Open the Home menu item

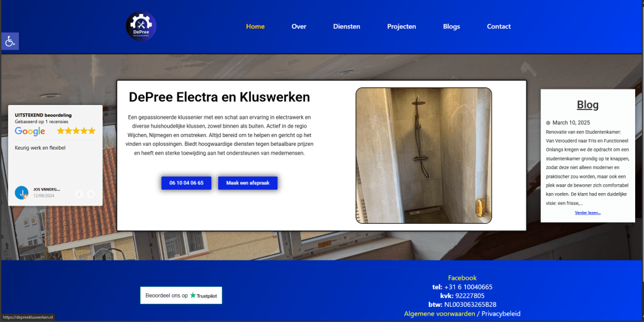(x=255, y=26)
